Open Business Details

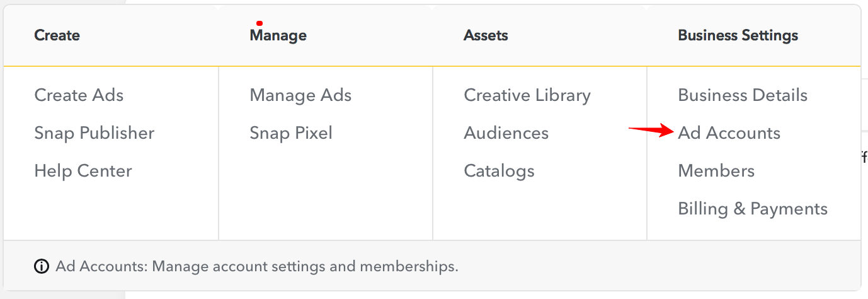743,95
